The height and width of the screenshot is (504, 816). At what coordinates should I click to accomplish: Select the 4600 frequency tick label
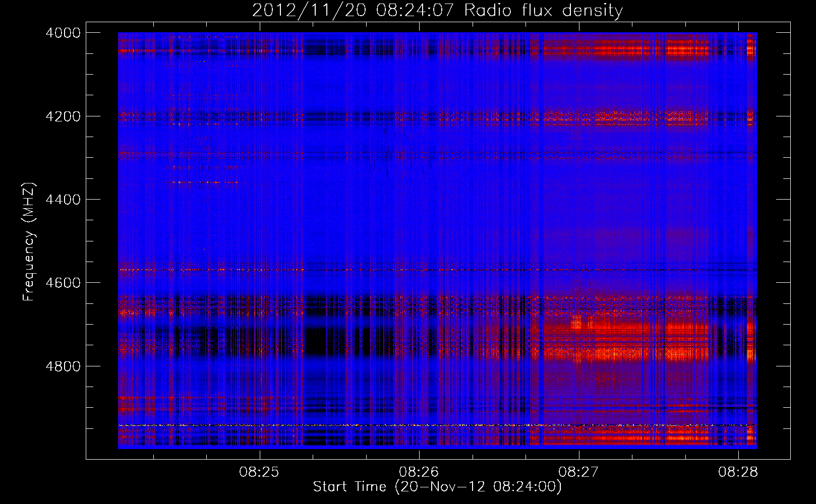(63, 283)
